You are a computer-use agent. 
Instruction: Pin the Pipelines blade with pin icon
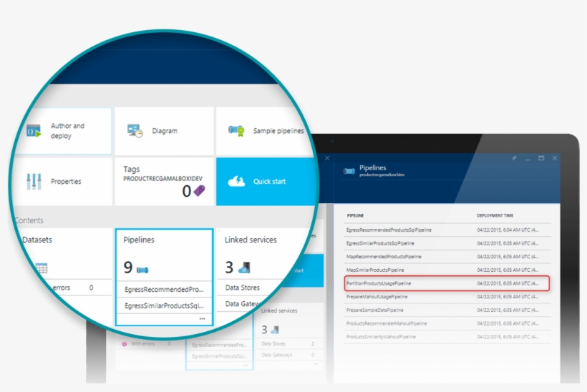pos(515,158)
